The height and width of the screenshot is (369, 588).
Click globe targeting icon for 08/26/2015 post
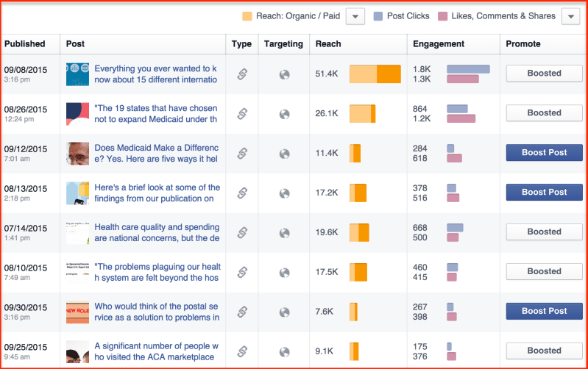point(284,113)
